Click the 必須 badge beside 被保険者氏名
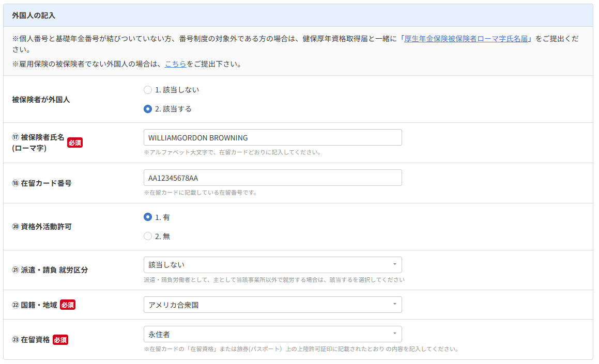This screenshot has width=599, height=364. coord(75,143)
